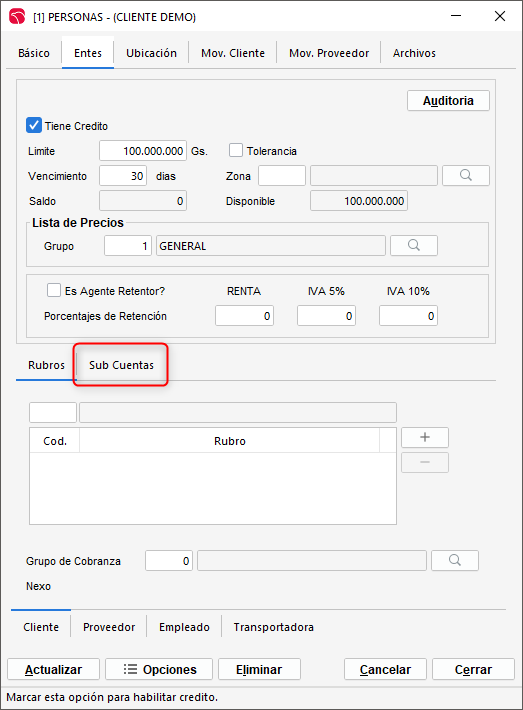Switch to Sub Cuentas tab
The image size is (523, 710).
121,365
